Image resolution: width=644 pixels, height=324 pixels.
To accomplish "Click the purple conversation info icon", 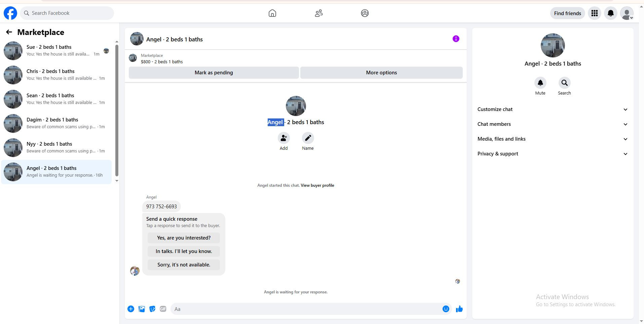I will [456, 39].
